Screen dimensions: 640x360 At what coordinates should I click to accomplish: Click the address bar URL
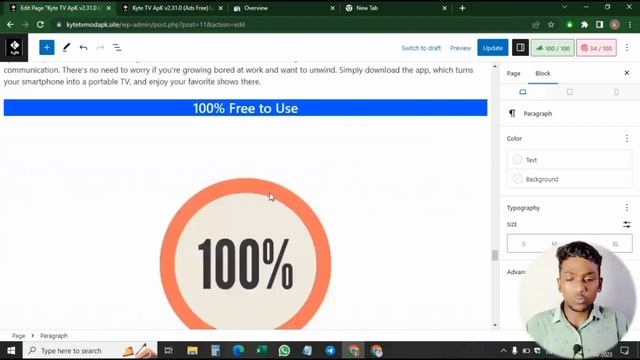(156, 24)
